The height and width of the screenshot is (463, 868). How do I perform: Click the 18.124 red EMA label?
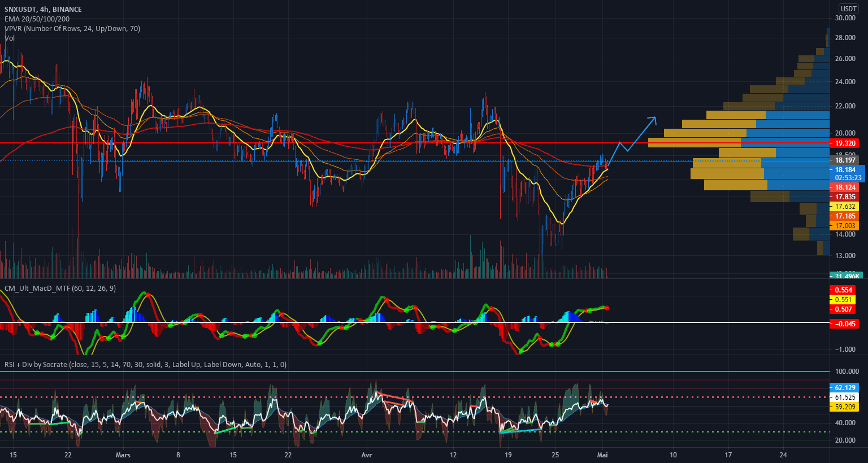coord(844,187)
